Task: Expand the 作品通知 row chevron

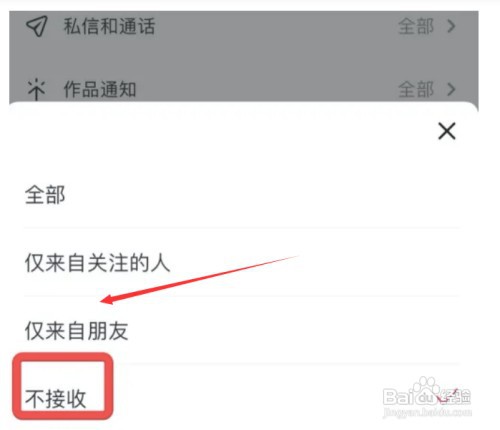Action: click(451, 89)
